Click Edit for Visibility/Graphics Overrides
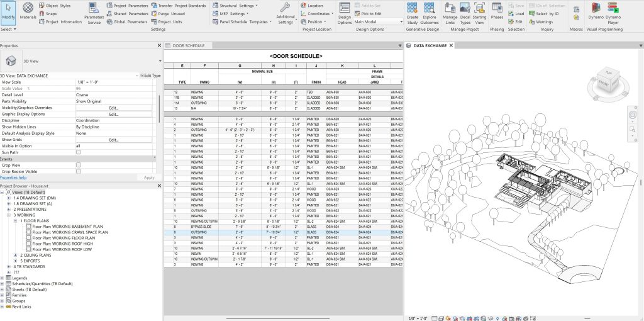 (113, 108)
